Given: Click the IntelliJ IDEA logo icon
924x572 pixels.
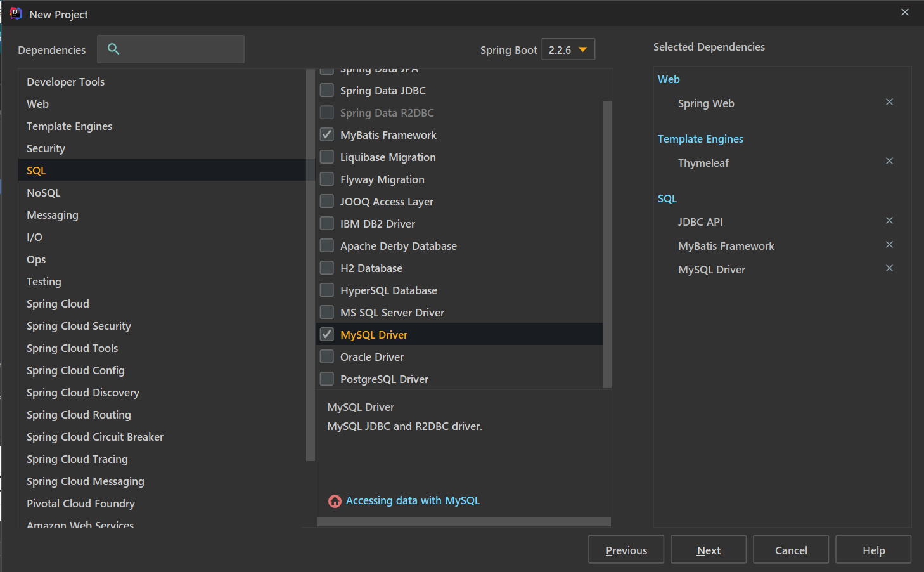Looking at the screenshot, I should [x=16, y=13].
